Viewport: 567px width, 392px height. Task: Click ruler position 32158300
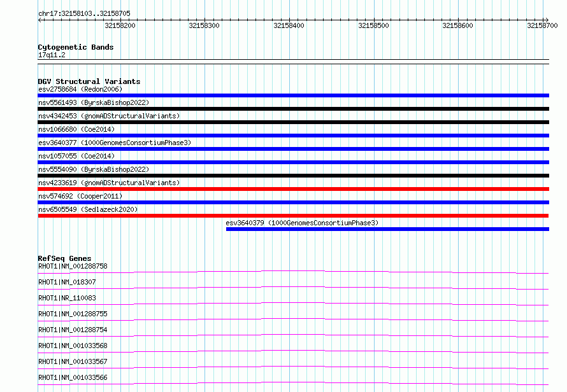(x=205, y=25)
